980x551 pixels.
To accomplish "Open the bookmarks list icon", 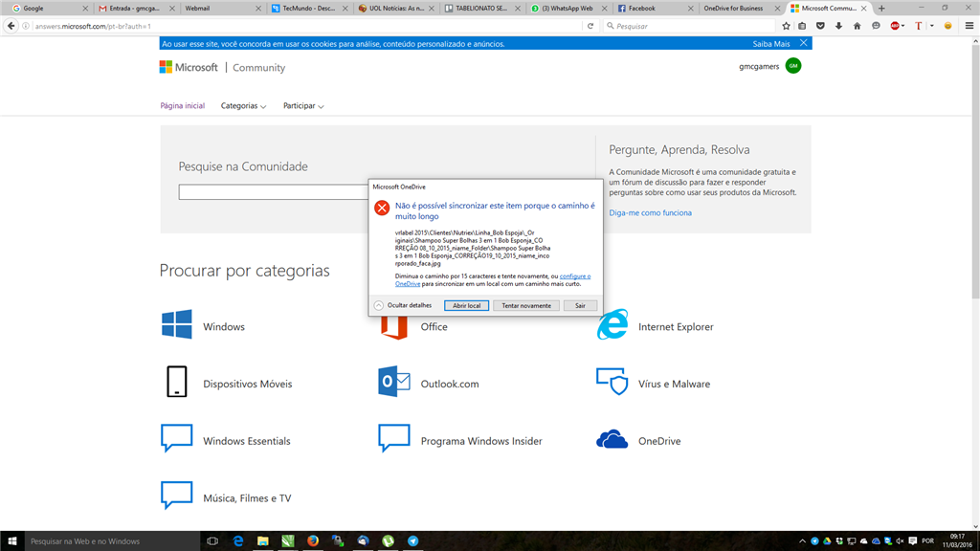I will [803, 26].
